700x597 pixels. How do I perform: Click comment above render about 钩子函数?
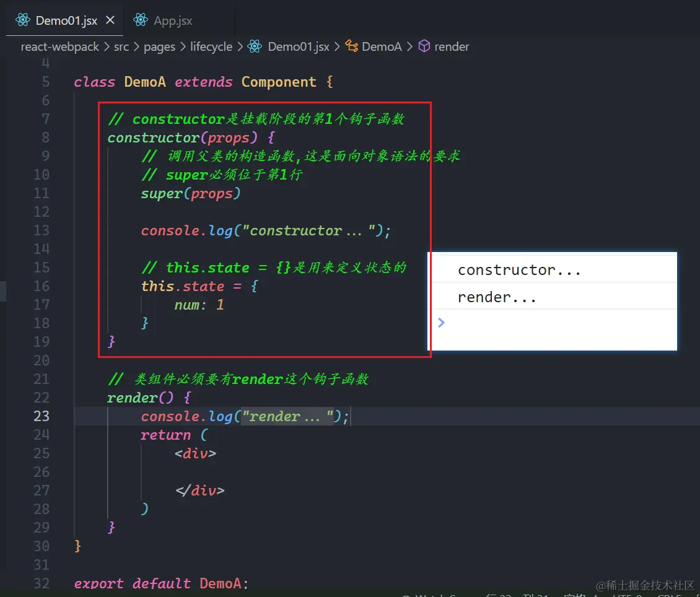coord(238,379)
